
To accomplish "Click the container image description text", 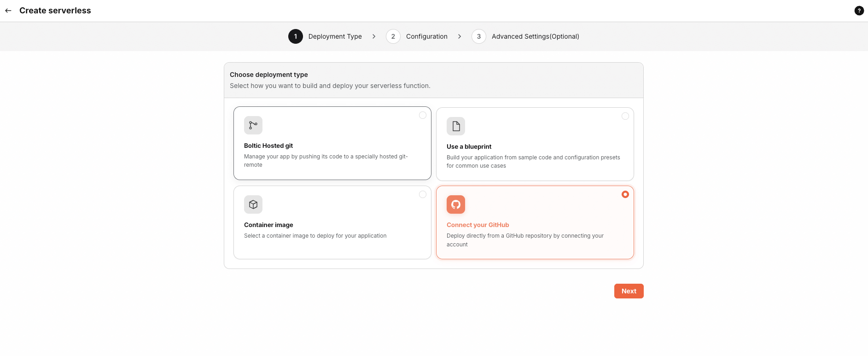I will coord(315,236).
